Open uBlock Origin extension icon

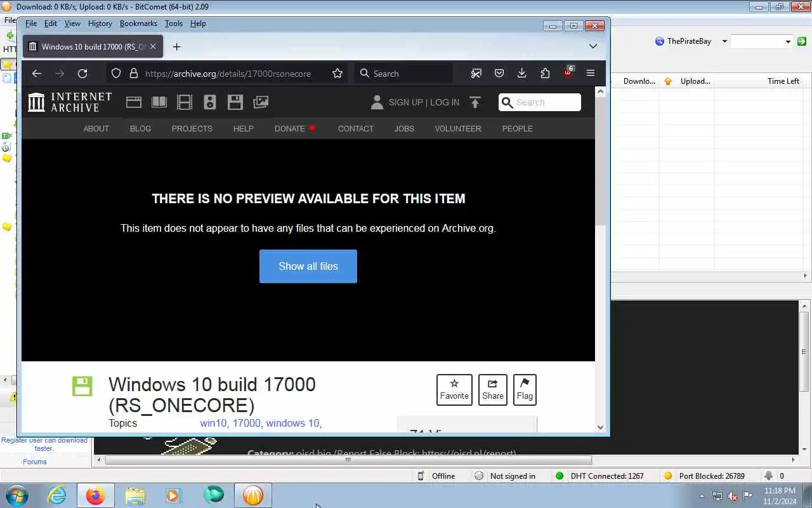(x=568, y=72)
